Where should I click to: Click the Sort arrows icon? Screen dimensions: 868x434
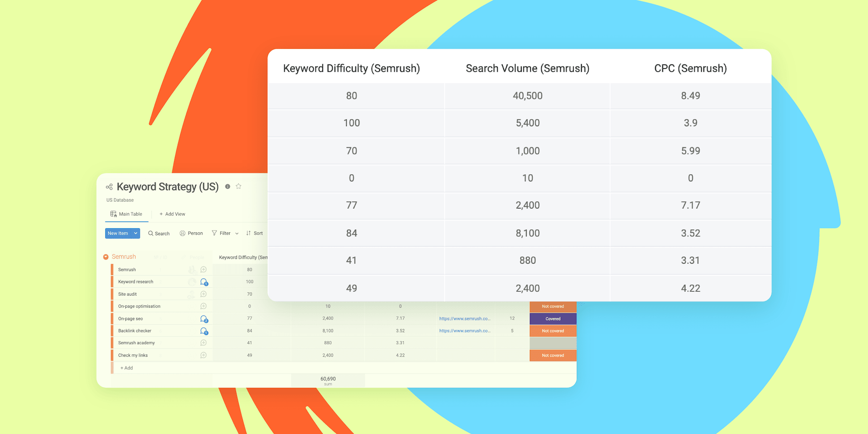[248, 233]
